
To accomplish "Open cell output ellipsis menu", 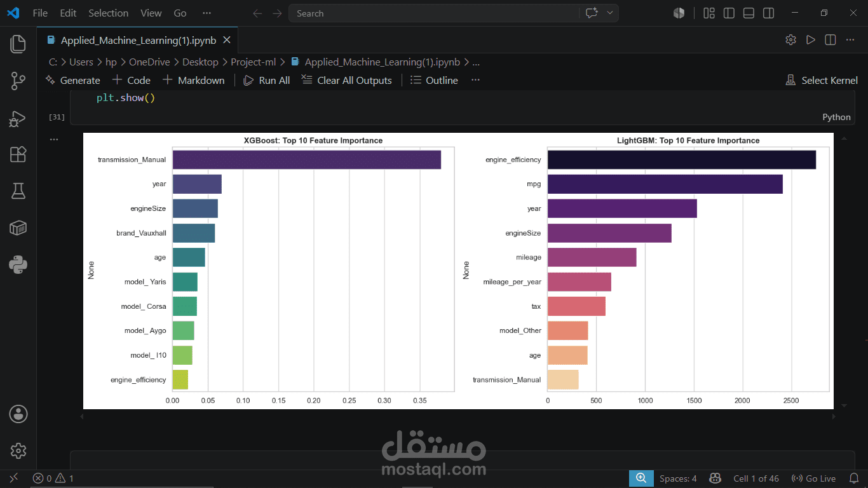I will click(54, 139).
